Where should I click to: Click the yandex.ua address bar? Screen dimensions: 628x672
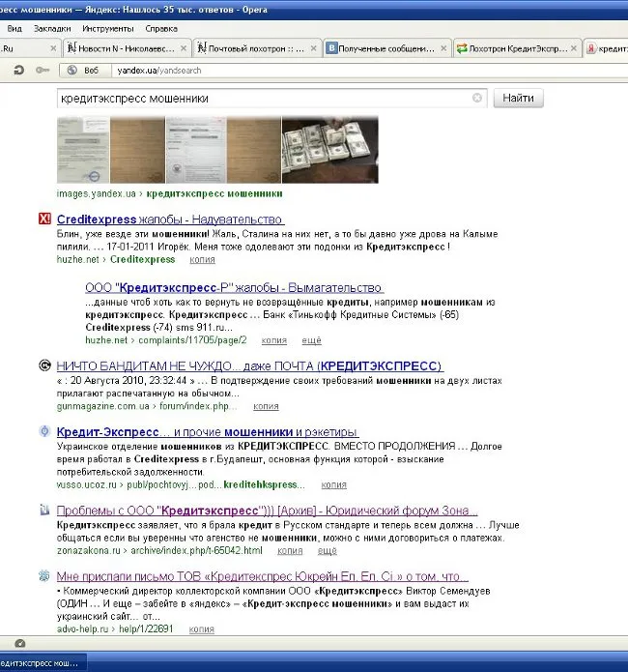point(368,71)
